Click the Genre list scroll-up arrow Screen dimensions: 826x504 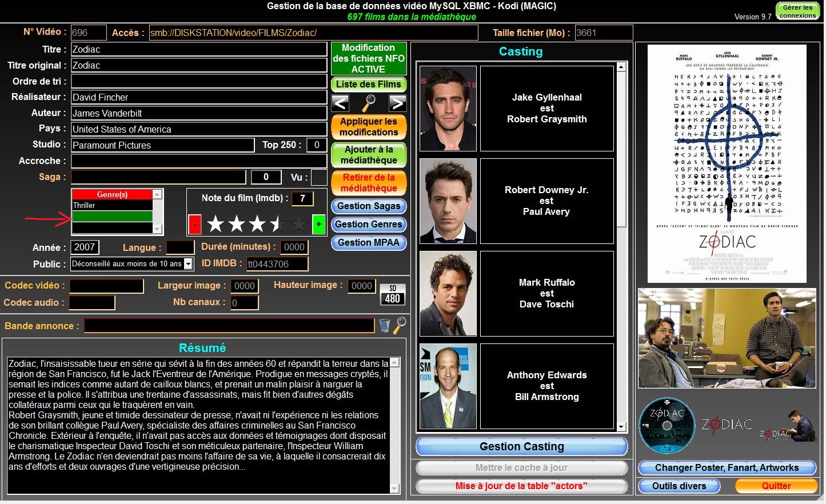coord(158,194)
